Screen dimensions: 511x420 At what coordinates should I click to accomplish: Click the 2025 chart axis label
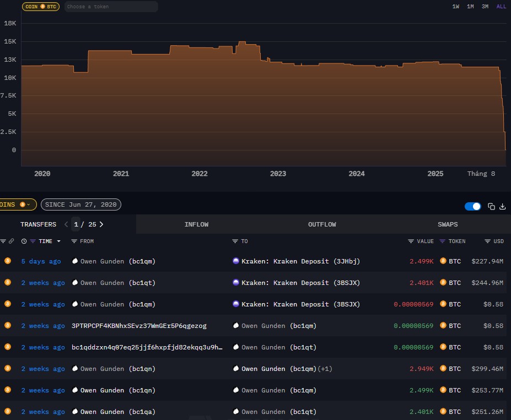[x=435, y=174]
